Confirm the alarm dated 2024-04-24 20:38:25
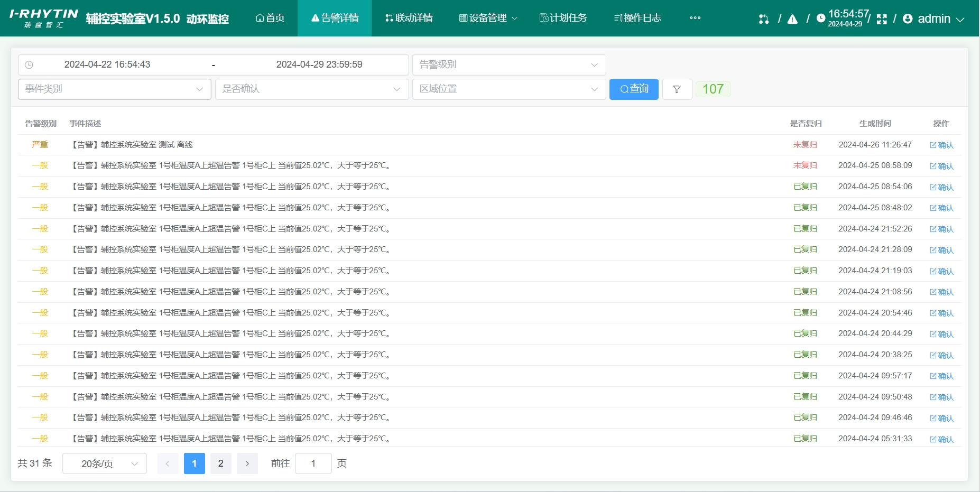980x492 pixels. pos(941,356)
